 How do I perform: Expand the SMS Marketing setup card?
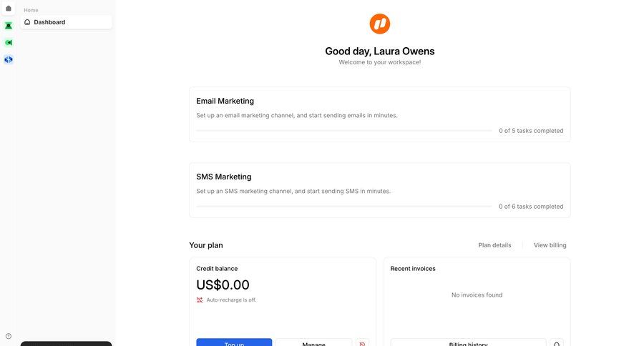click(379, 177)
